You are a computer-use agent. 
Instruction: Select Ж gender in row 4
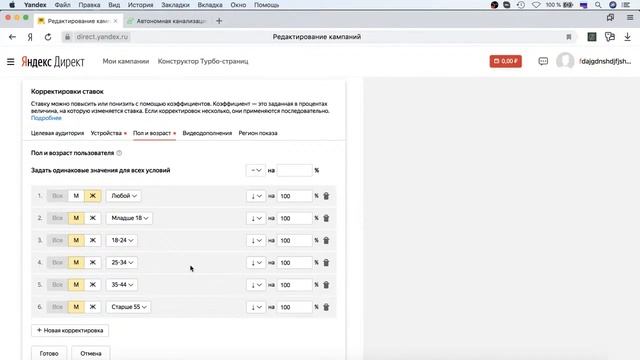tap(93, 262)
